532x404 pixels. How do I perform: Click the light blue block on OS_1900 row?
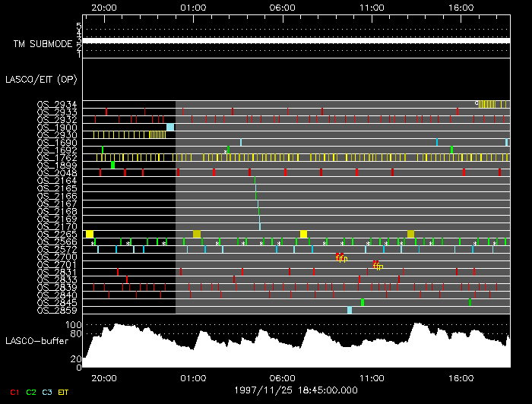pos(170,127)
